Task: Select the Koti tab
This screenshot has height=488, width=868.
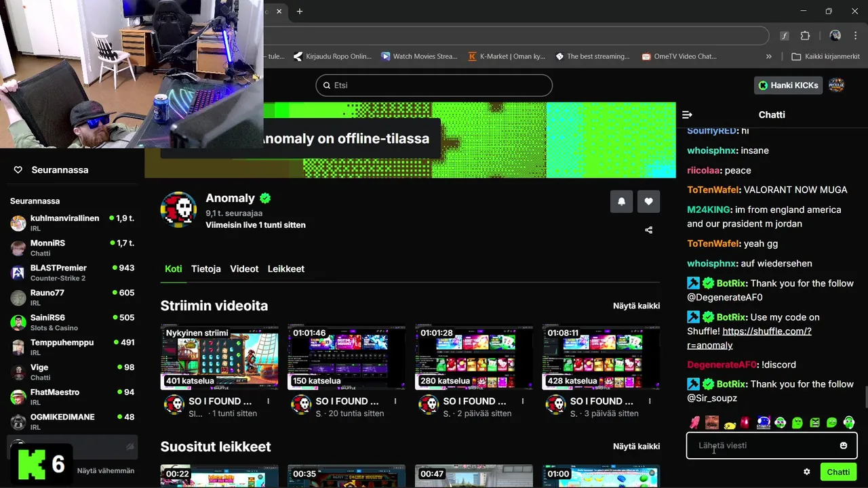Action: [x=174, y=269]
